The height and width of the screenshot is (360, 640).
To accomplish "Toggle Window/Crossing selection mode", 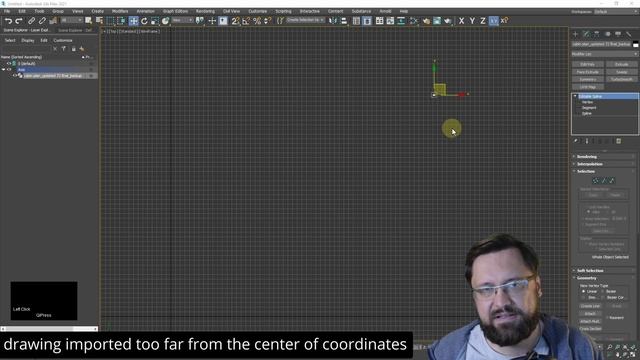I will 122,20.
